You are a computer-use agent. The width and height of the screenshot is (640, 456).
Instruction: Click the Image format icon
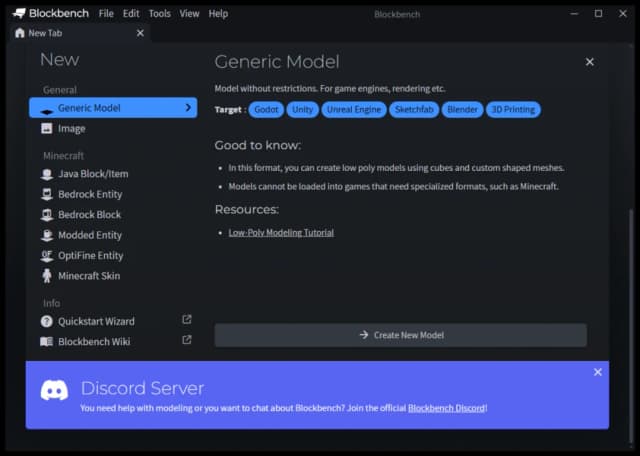tap(47, 129)
